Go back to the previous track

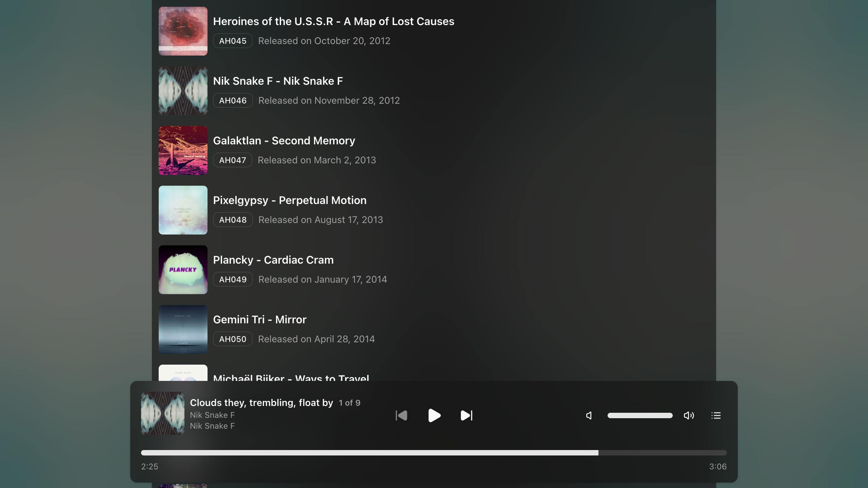pyautogui.click(x=401, y=415)
